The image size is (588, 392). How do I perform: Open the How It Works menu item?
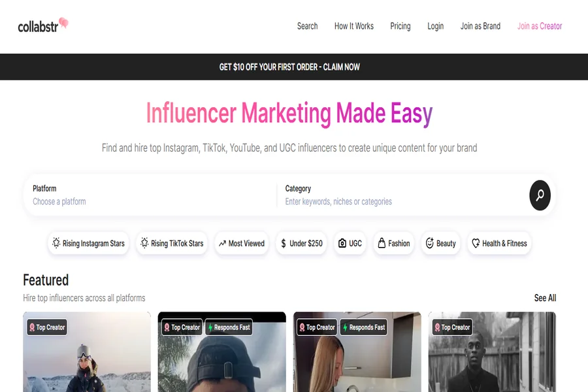[x=354, y=26]
